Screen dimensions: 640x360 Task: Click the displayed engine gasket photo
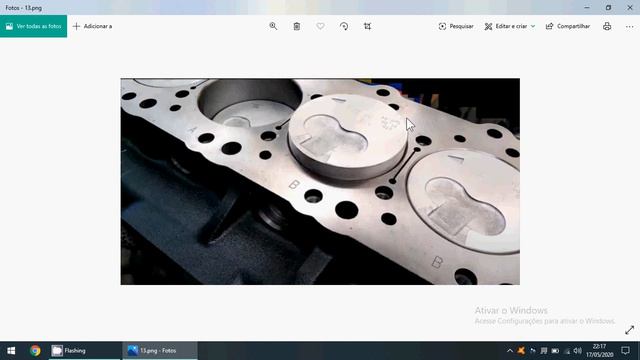tap(320, 182)
